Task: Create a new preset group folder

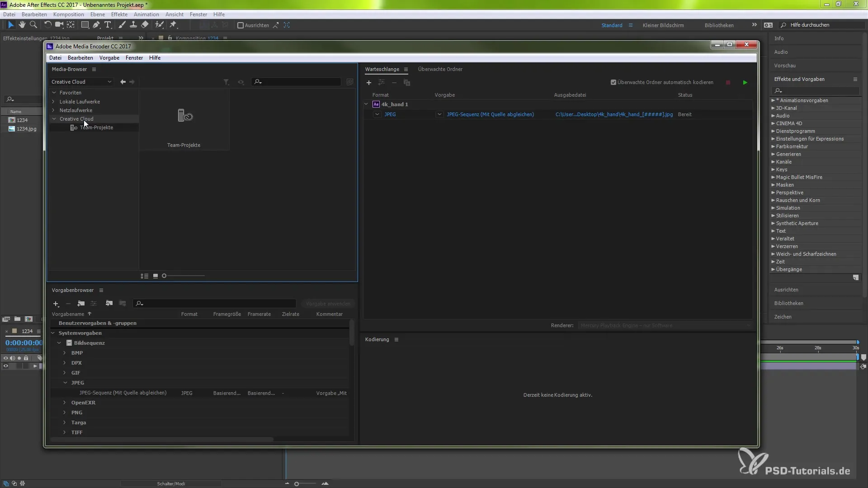Action: (81, 304)
